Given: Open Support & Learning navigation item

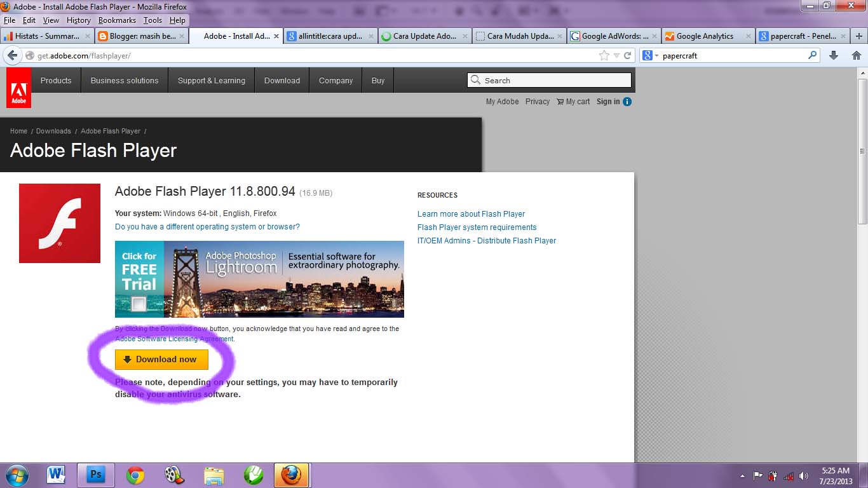Looking at the screenshot, I should pos(212,81).
